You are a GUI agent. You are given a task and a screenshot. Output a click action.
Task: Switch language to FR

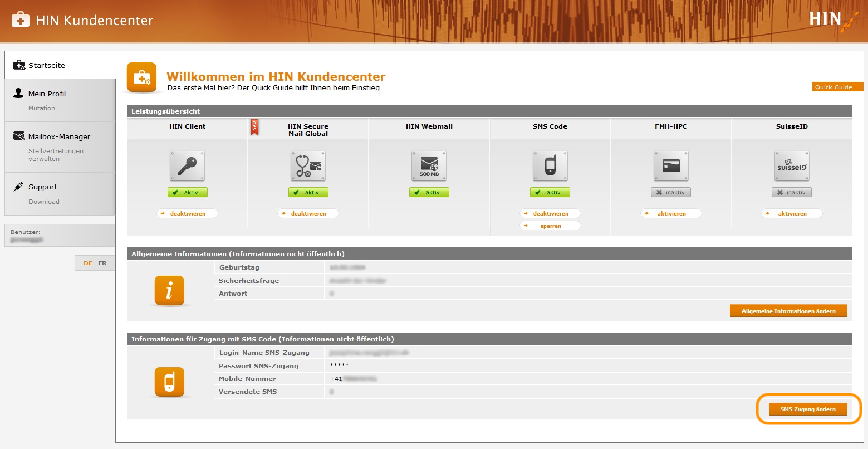pos(102,263)
